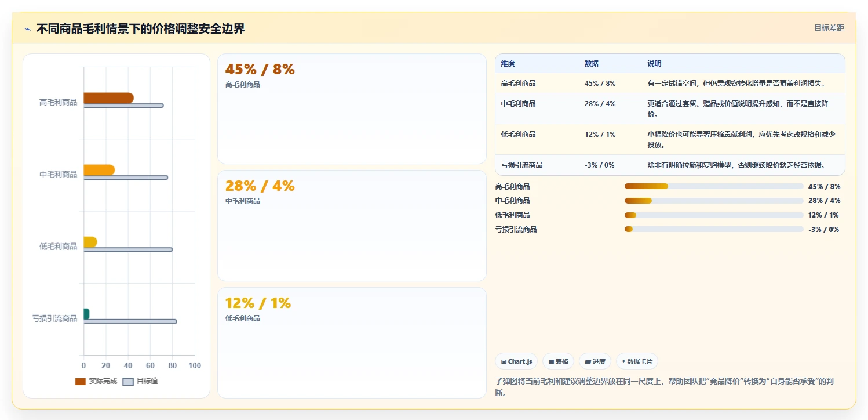868x420 pixels.
Task: Click the lightning icon beside the panel title
Action: tap(27, 29)
